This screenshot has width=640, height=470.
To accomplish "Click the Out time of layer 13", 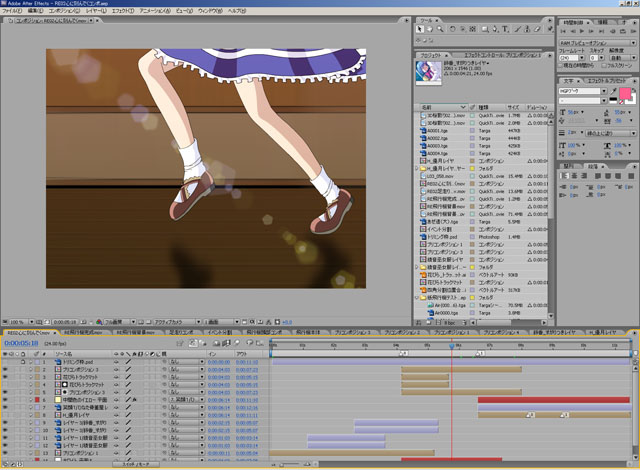I will [x=247, y=453].
